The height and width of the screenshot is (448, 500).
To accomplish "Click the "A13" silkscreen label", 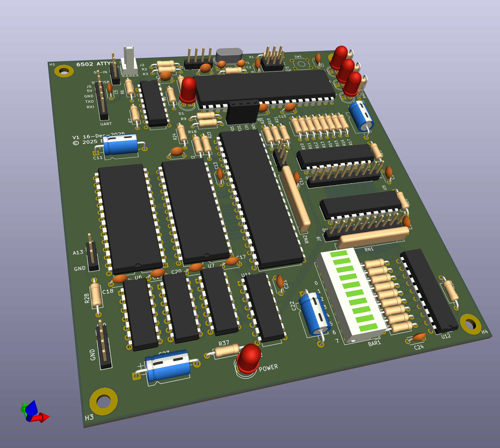I will pyautogui.click(x=78, y=253).
